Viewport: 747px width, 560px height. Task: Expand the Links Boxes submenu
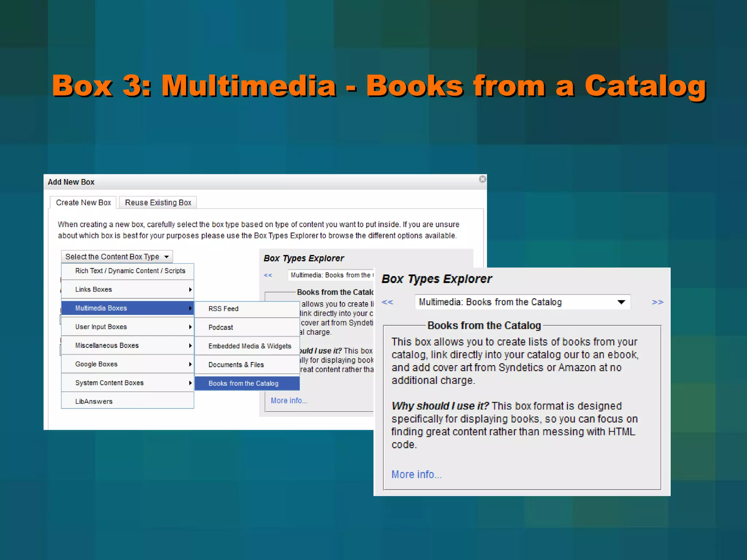[x=128, y=289]
